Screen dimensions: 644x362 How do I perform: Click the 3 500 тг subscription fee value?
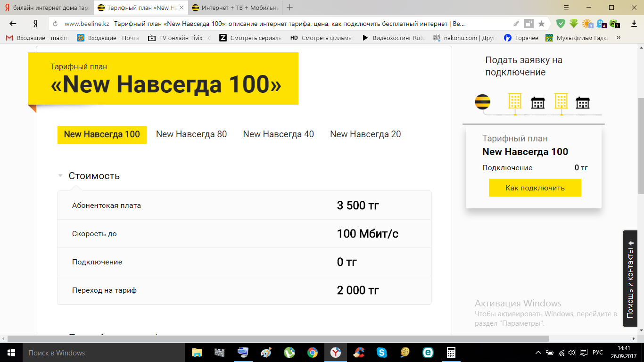358,206
